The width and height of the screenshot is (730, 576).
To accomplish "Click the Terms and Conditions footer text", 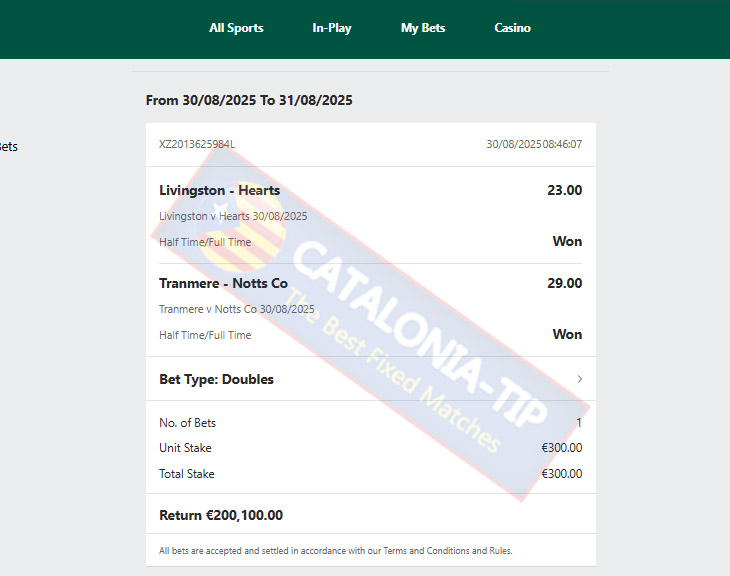I will click(x=336, y=551).
